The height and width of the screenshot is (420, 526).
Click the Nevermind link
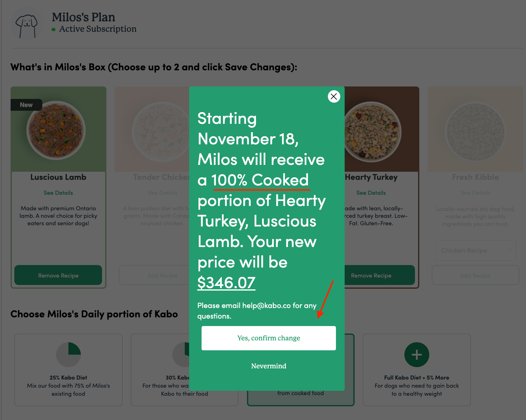click(x=268, y=366)
